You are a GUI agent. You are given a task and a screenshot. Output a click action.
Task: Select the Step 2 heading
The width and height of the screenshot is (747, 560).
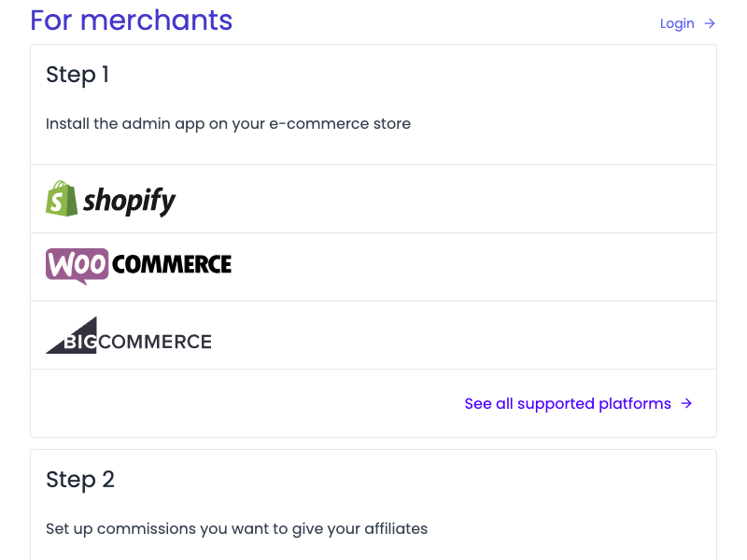click(80, 480)
